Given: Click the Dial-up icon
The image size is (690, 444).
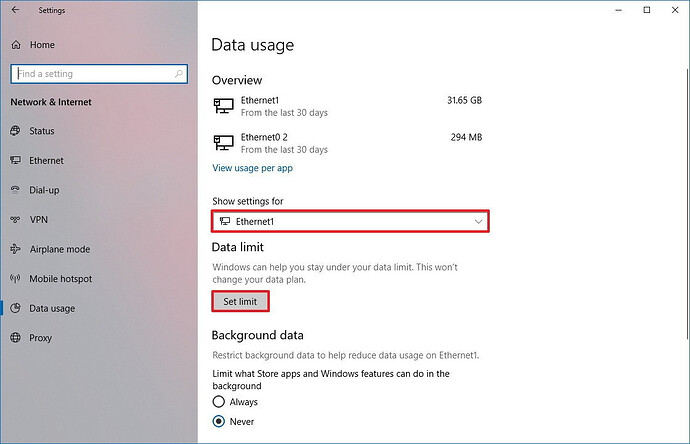Looking at the screenshot, I should coord(16,190).
